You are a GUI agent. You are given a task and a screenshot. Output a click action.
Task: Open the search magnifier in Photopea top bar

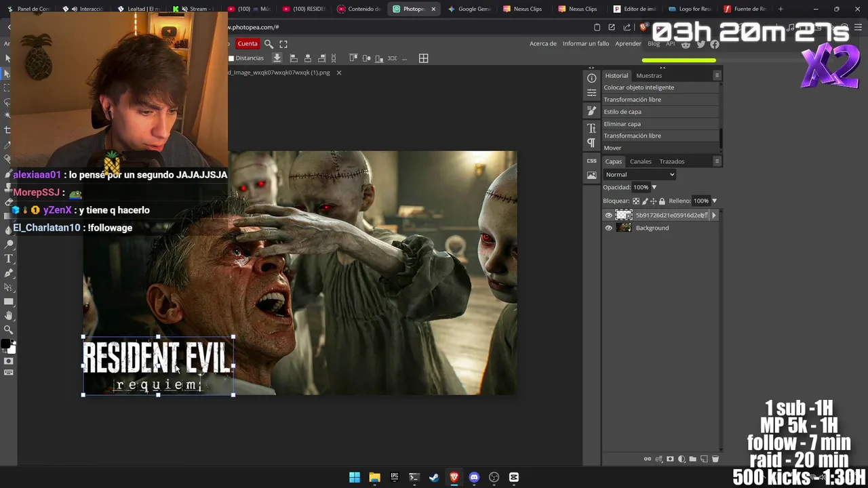[269, 44]
